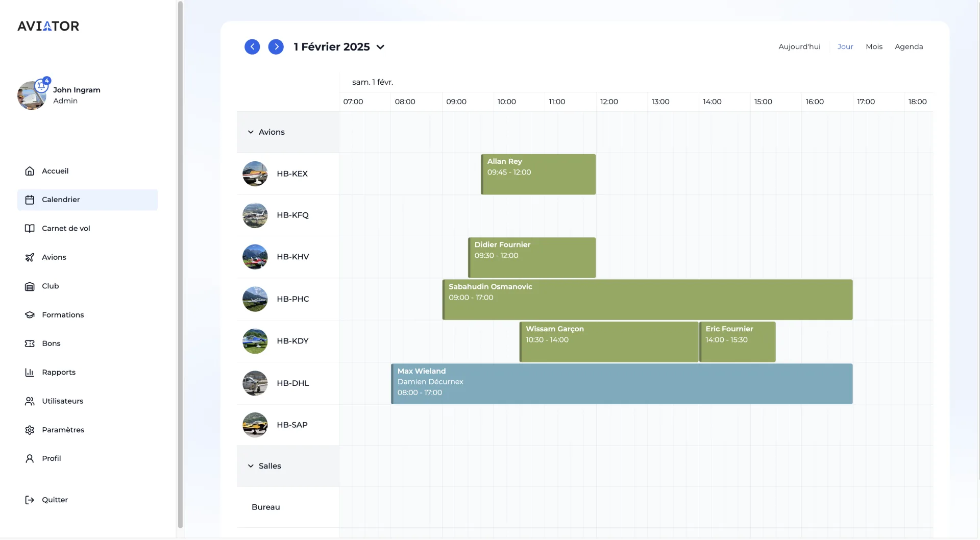Click the Aujourd'hui button

[x=799, y=46]
